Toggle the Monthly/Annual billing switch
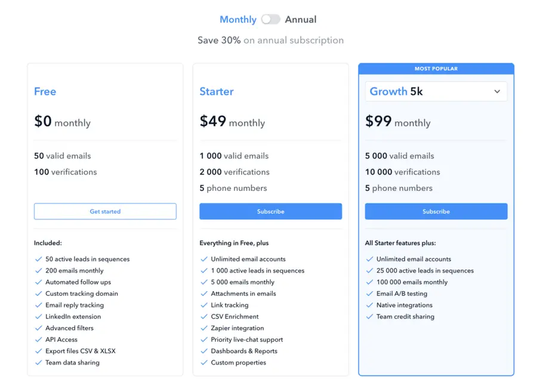The image size is (537, 392). 270,20
